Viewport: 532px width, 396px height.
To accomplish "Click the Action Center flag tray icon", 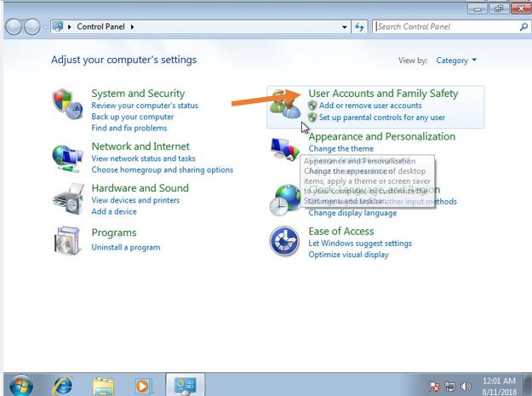I will click(434, 386).
